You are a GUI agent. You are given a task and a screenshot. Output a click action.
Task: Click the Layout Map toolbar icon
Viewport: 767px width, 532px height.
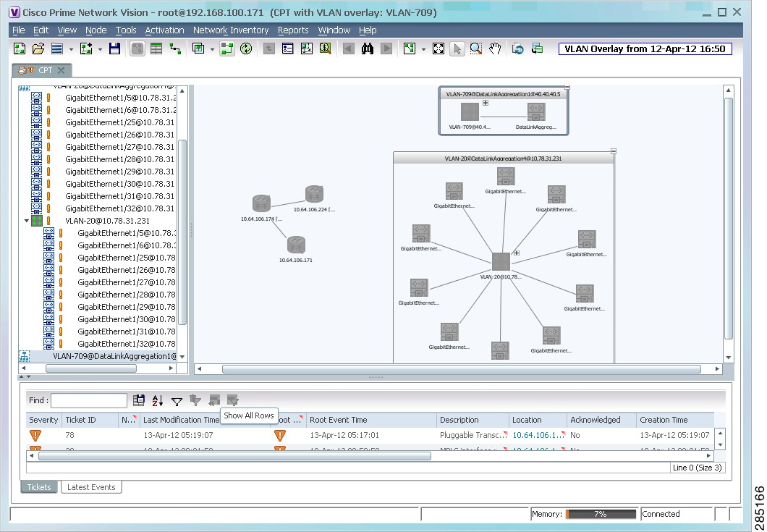410,48
